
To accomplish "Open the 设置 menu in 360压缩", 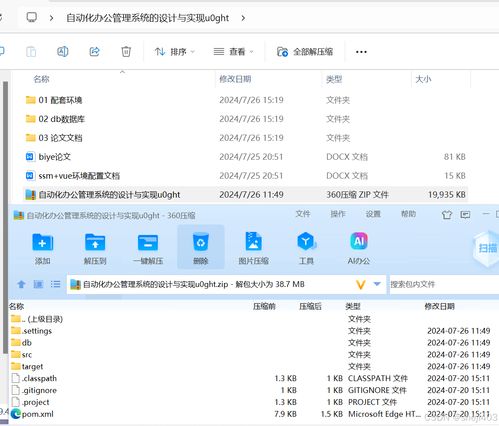I will (373, 214).
